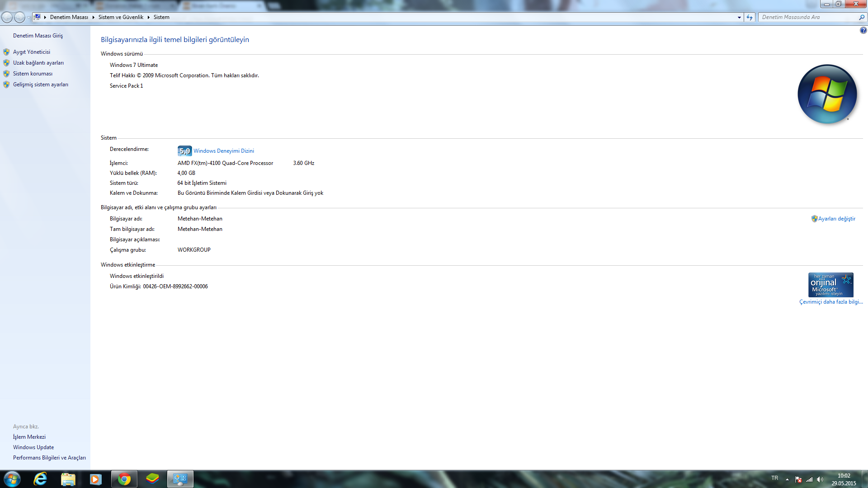Open Çevrimiçi daha fazla bilgi link
Viewport: 868px width, 488px height.
831,302
